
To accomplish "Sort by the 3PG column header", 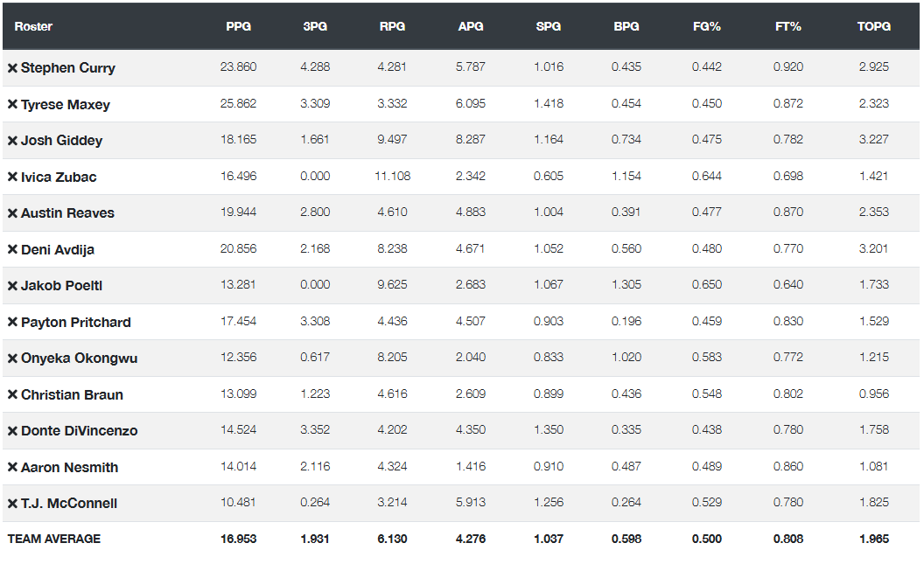I will (x=315, y=26).
